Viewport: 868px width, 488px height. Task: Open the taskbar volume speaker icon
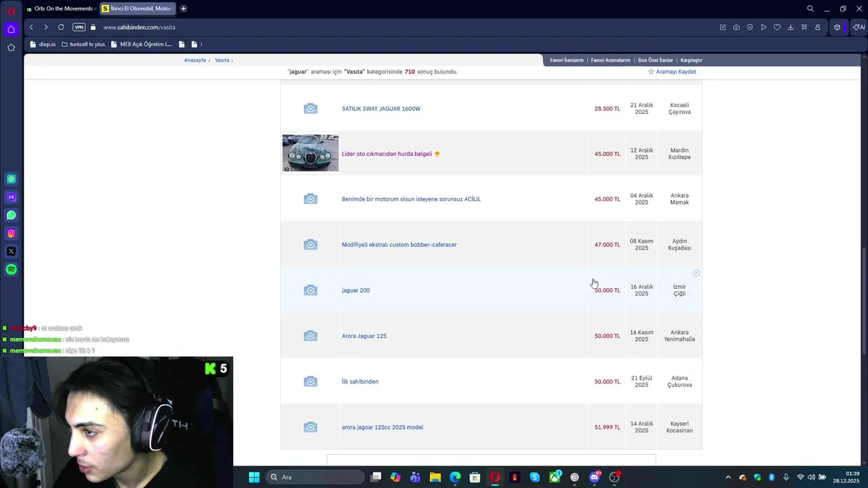[812, 477]
